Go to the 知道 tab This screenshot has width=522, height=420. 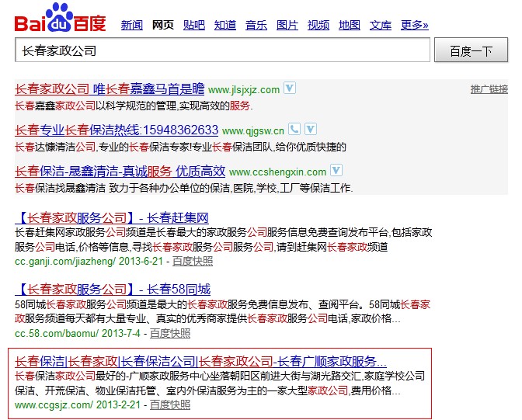point(225,25)
